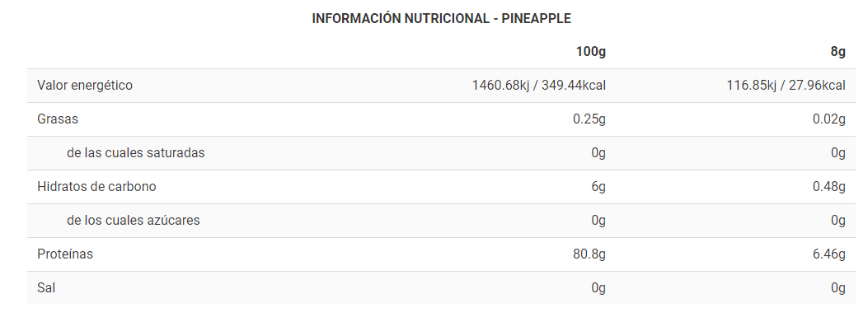This screenshot has width=868, height=317.
Task: Click the 0.48g carbohydrate value
Action: pos(829,186)
